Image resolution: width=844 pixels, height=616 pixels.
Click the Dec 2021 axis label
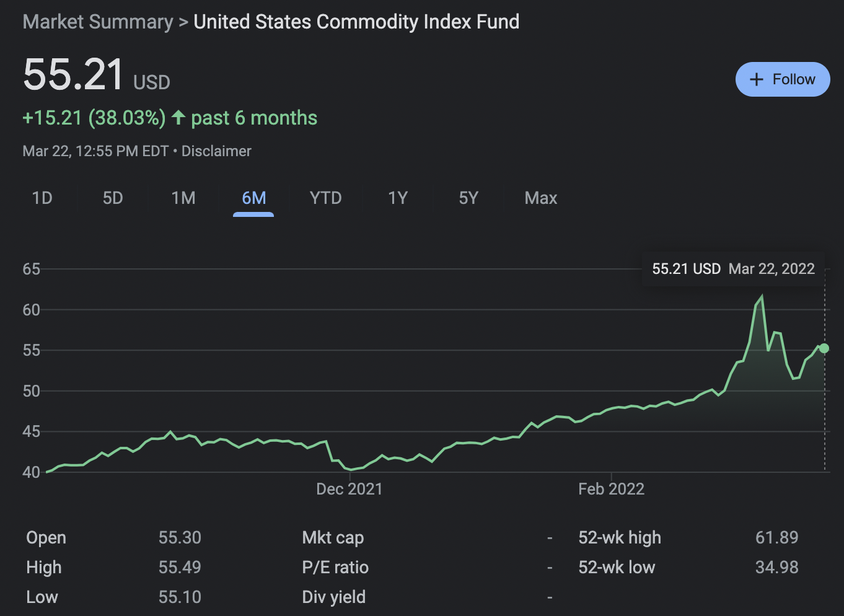coord(349,489)
